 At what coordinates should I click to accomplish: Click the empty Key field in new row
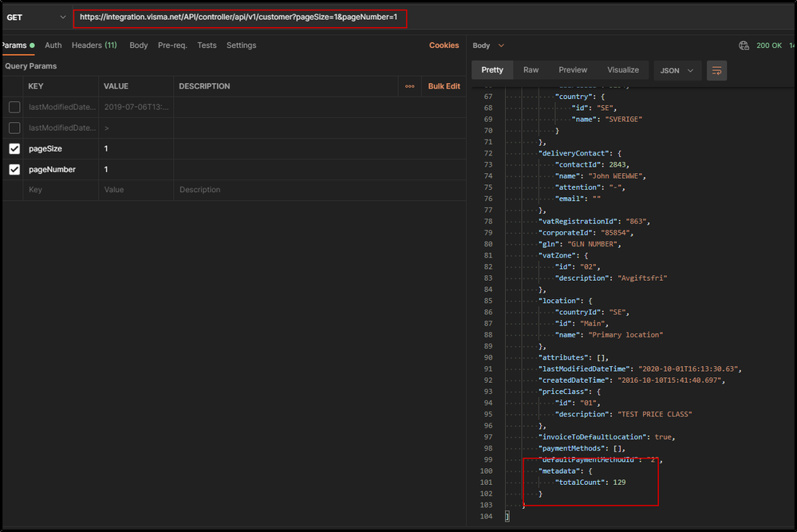point(60,190)
